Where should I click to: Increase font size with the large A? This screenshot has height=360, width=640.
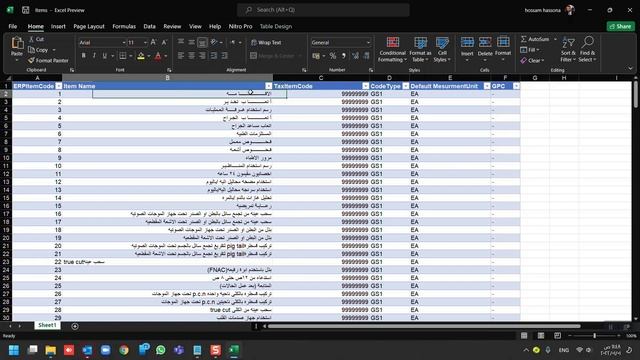(153, 42)
